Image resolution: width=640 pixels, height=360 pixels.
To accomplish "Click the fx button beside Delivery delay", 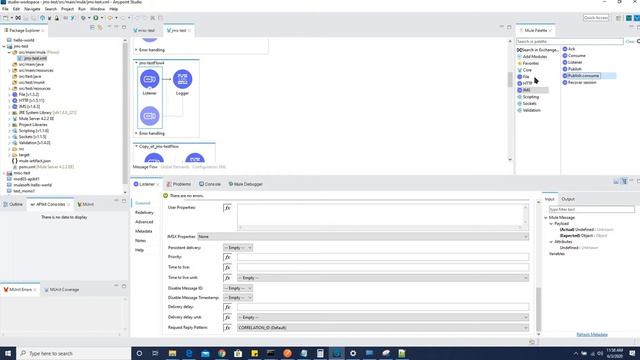I will pyautogui.click(x=227, y=307).
